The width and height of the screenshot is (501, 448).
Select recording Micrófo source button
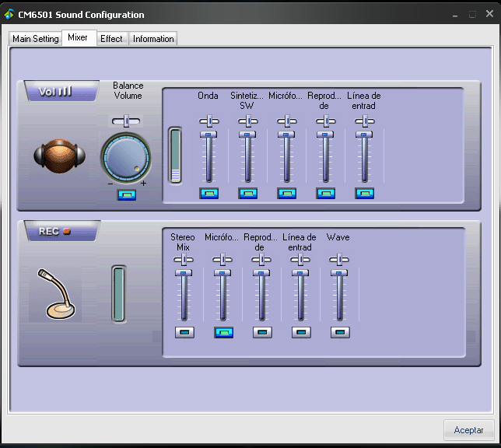point(223,332)
